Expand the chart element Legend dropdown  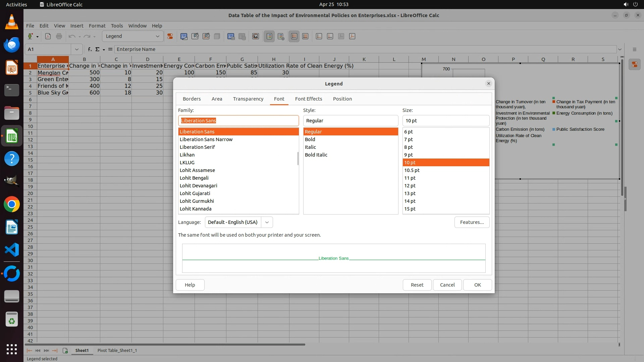[x=157, y=36]
